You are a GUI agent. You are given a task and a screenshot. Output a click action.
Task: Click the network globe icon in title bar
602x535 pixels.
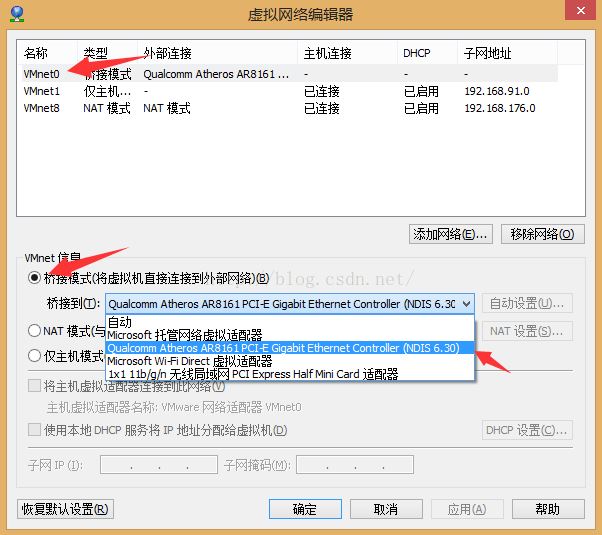17,14
